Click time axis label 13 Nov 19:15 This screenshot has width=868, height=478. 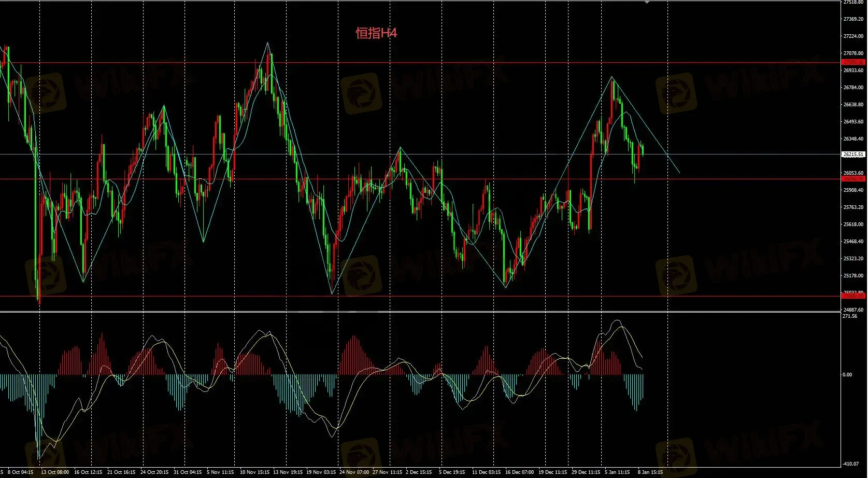pyautogui.click(x=288, y=472)
